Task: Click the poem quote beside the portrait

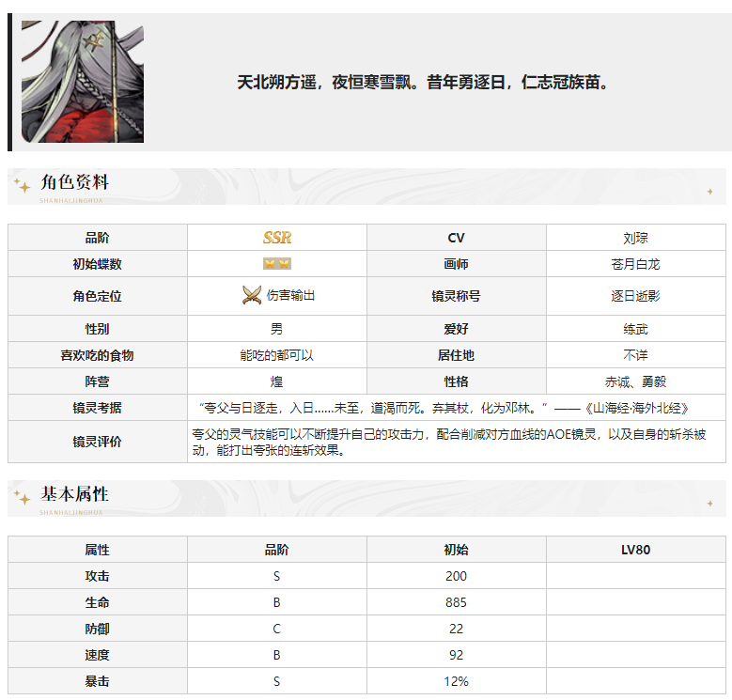Action: tap(425, 83)
